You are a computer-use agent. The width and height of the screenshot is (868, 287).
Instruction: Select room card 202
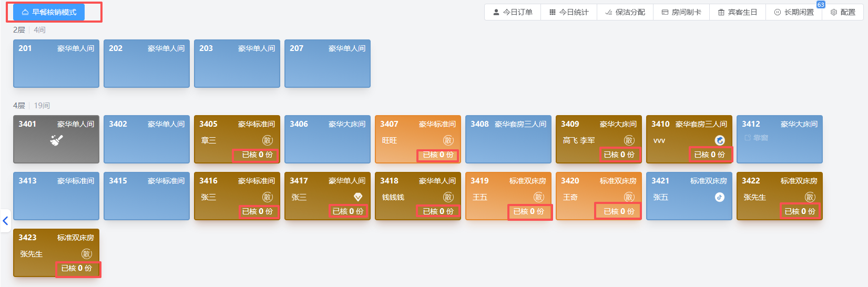147,64
